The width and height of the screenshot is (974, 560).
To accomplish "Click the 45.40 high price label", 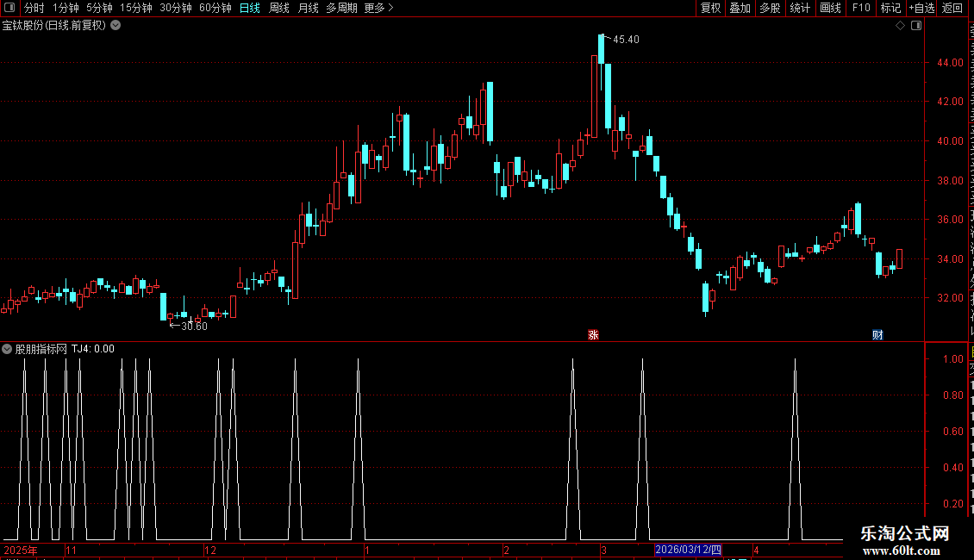I will point(626,39).
